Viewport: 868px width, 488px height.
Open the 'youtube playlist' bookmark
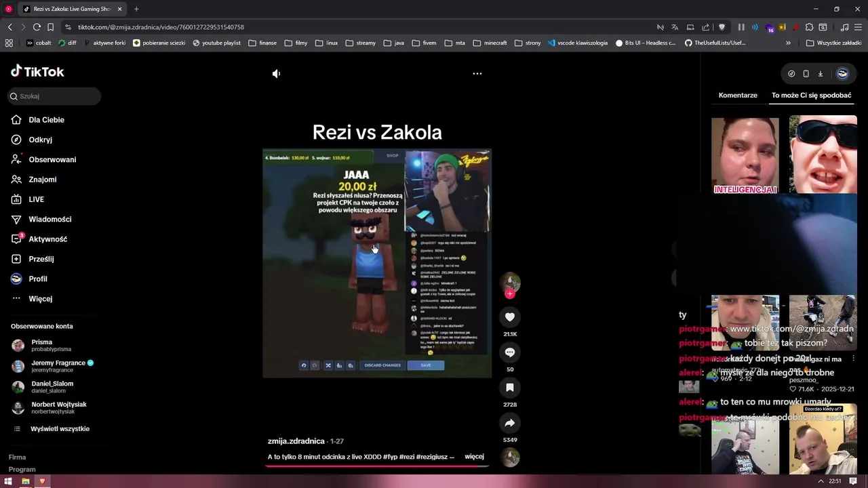click(x=216, y=43)
